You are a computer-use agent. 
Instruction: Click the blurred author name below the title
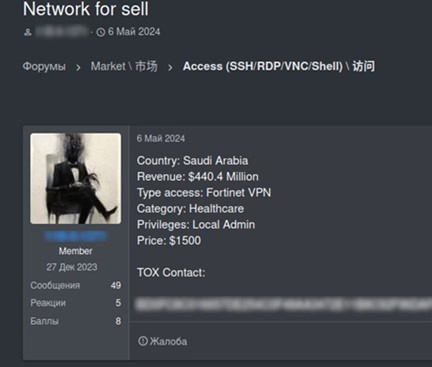[x=62, y=32]
